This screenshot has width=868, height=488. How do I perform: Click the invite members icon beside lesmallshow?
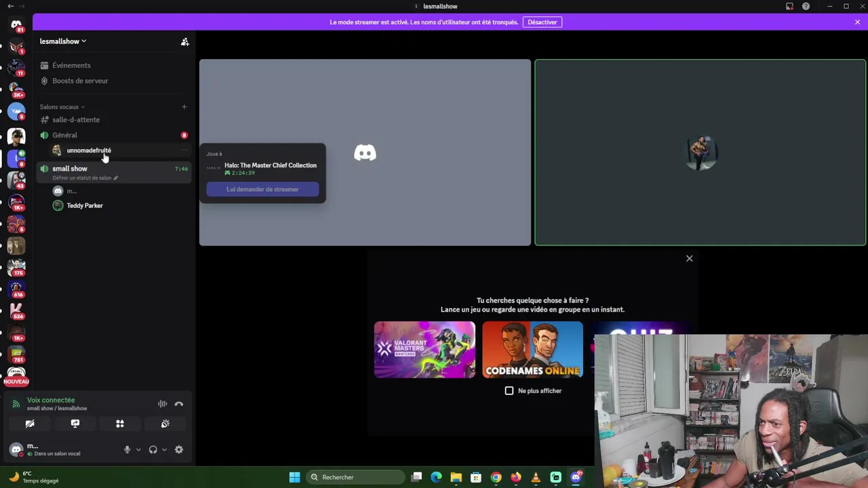point(184,41)
